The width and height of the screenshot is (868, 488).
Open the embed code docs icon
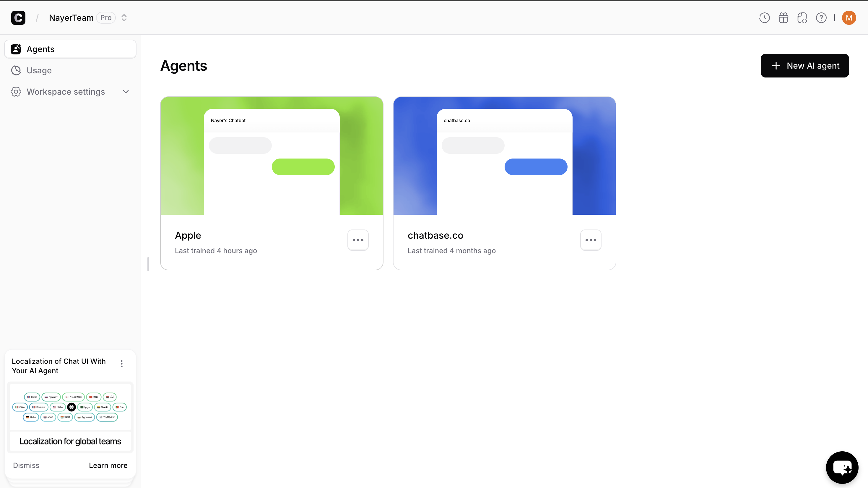(802, 17)
